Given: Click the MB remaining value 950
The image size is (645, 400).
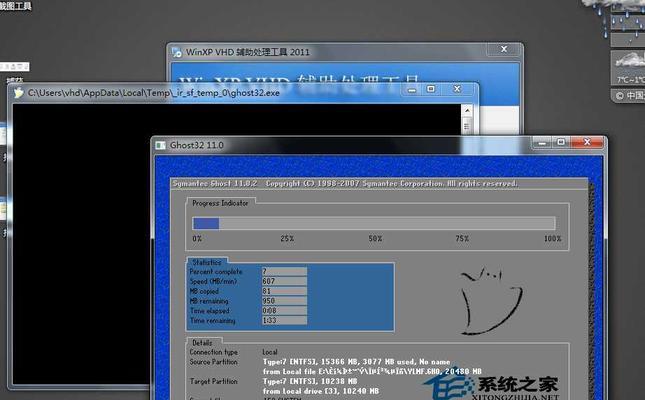Looking at the screenshot, I should click(x=284, y=301).
